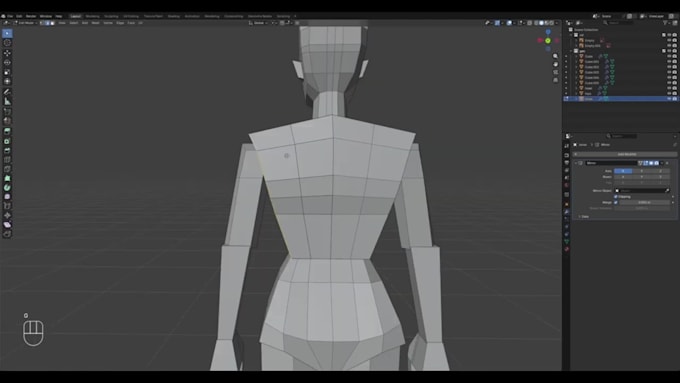Click the properties panel search field
This screenshot has width=680, height=383.
tap(622, 136)
